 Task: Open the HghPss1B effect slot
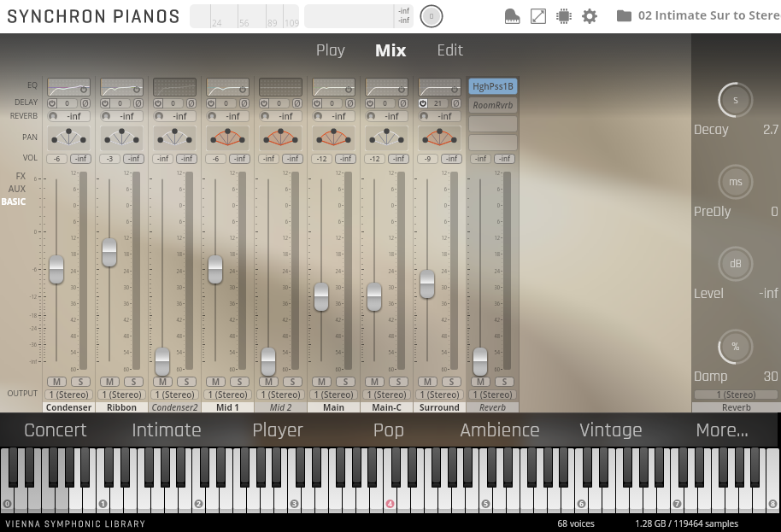492,86
